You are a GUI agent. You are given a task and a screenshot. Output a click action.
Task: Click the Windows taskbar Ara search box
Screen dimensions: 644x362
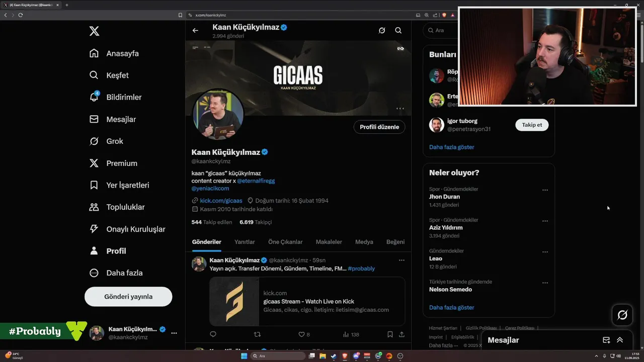click(x=278, y=356)
